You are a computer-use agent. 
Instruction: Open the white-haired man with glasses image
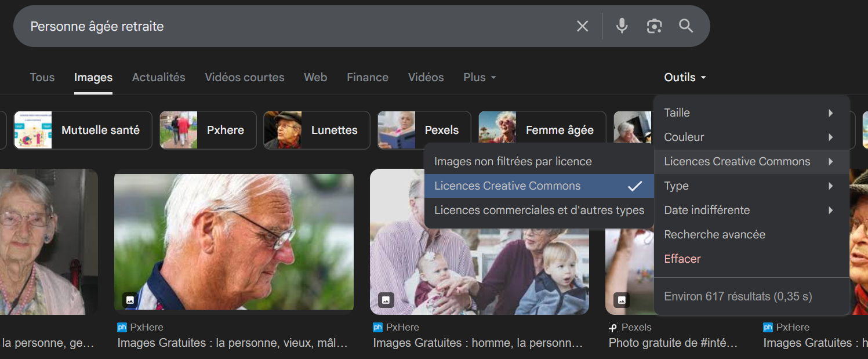point(234,241)
